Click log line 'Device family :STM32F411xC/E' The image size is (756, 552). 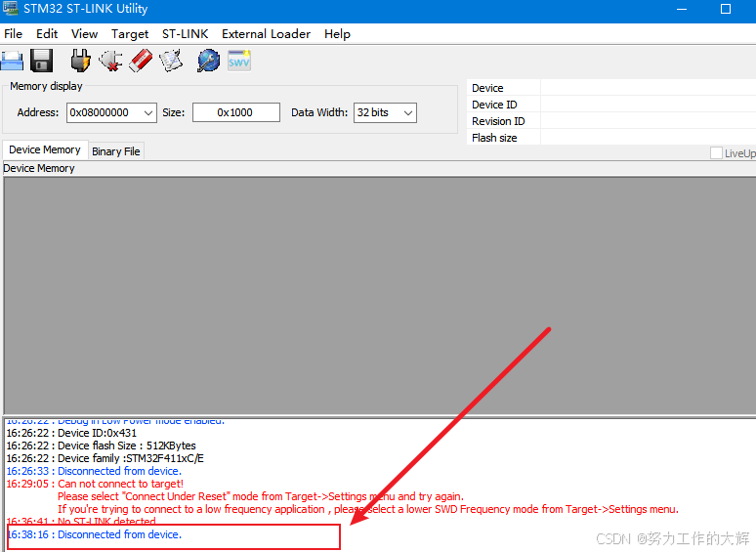[x=105, y=458]
